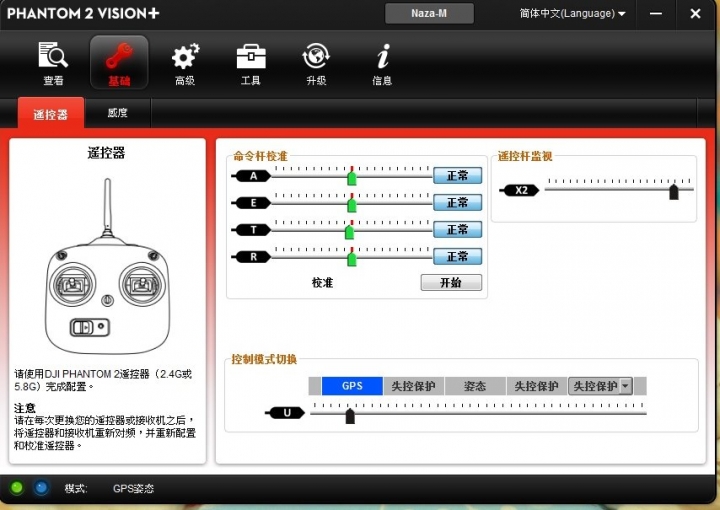Click the E channel label
This screenshot has height=510, width=720.
coord(253,203)
